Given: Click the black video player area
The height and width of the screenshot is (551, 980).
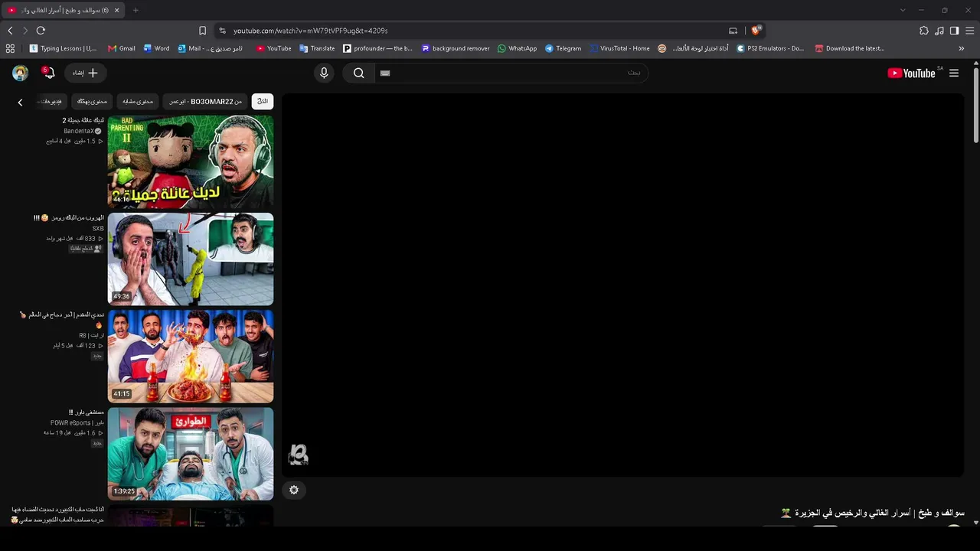Looking at the screenshot, I should click(x=623, y=285).
